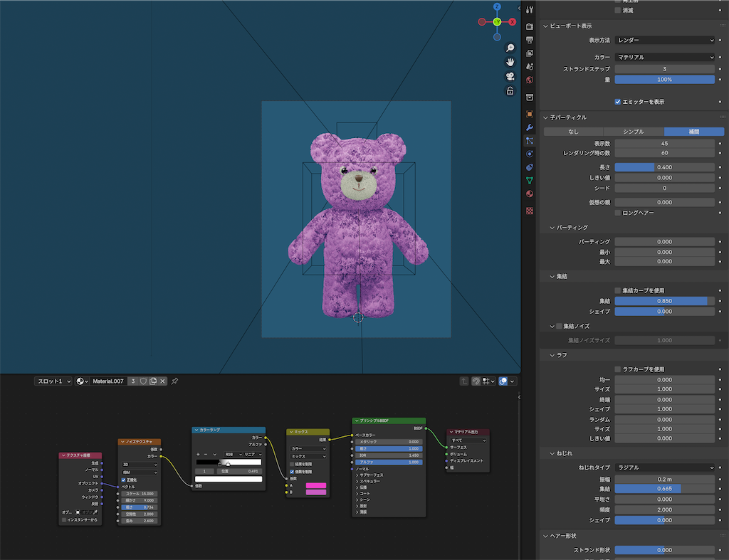Enable the ラフカーブを使用 checkbox
Screen dimensions: 729x560
(x=618, y=369)
